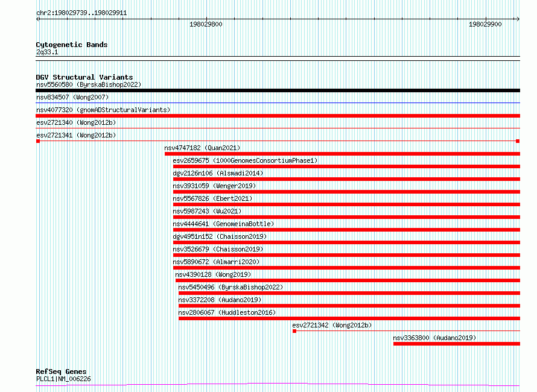Click red start square of esv2721342
This screenshot has height=392, width=537.
click(x=294, y=331)
